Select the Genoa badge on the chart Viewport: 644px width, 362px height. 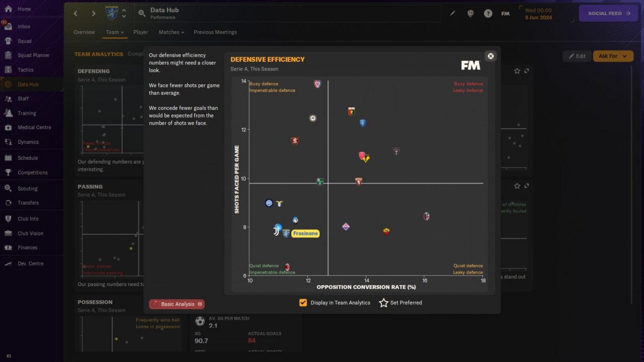[x=352, y=112]
